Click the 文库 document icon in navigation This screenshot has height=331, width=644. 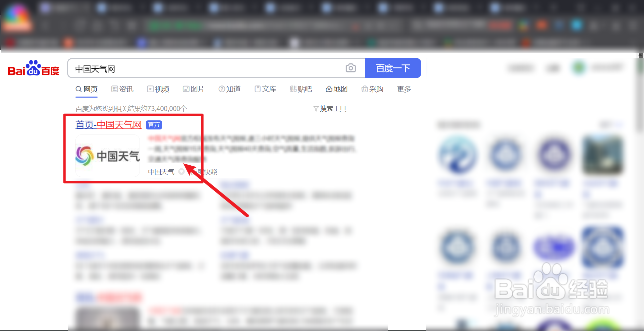coord(257,89)
